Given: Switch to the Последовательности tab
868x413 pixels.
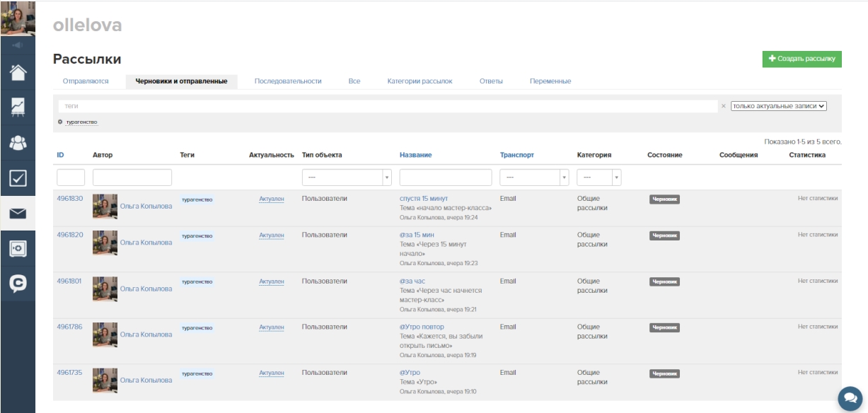Looking at the screenshot, I should pos(288,81).
